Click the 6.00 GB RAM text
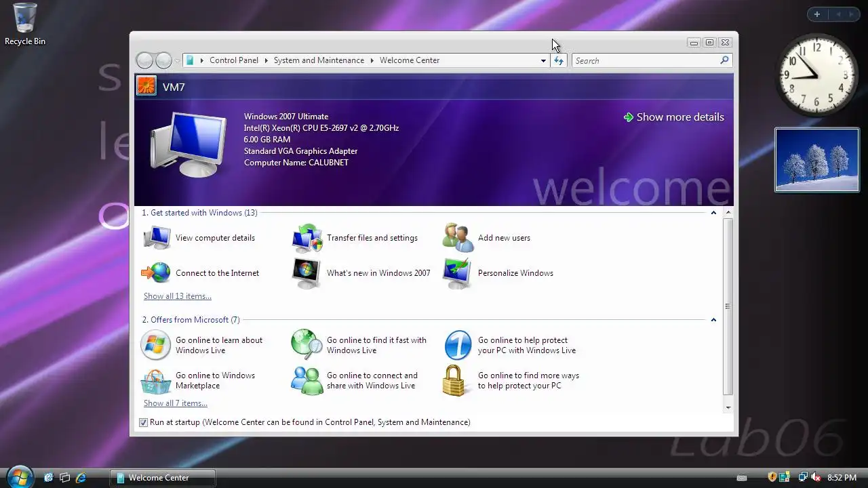Screen dimensions: 868x488 click(267, 140)
